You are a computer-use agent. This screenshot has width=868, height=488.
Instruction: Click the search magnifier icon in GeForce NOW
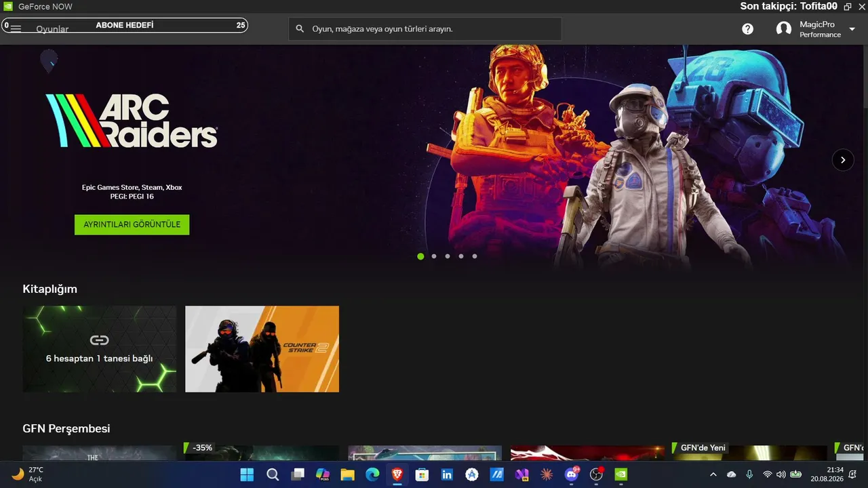(300, 29)
